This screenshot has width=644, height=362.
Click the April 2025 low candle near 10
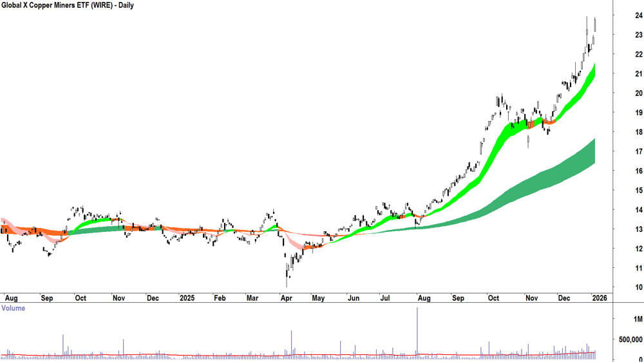pos(287,276)
